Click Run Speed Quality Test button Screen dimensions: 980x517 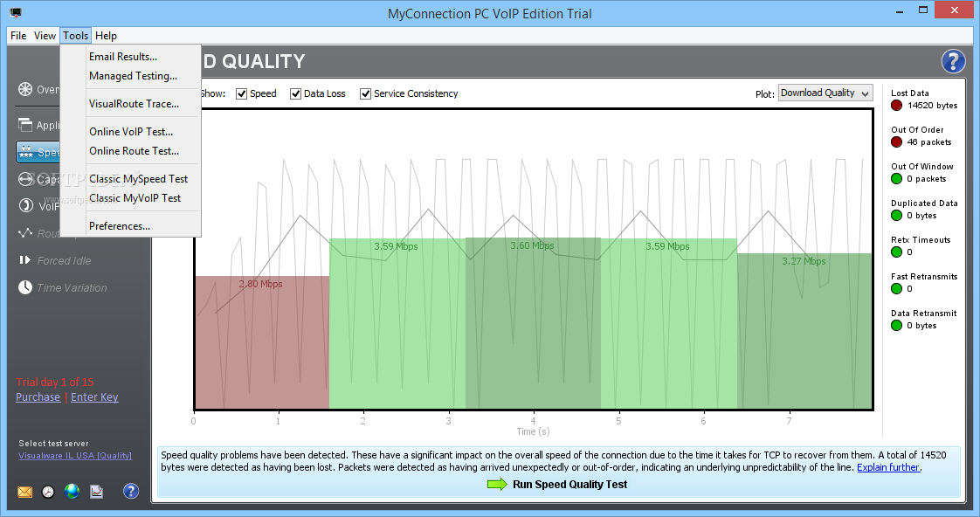pos(557,485)
